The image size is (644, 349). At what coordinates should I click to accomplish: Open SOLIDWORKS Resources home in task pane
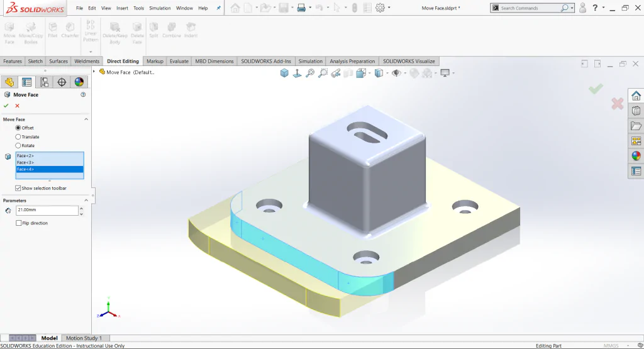pos(636,96)
